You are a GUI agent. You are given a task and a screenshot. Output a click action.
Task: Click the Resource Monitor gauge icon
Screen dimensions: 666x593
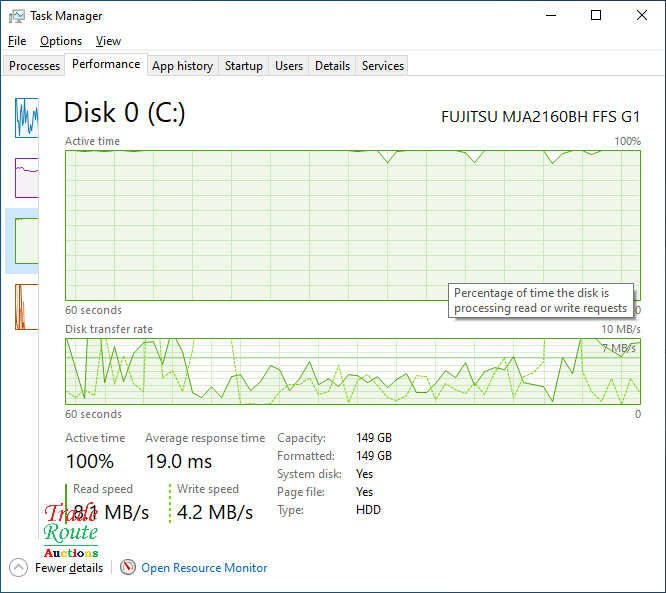[x=128, y=567]
